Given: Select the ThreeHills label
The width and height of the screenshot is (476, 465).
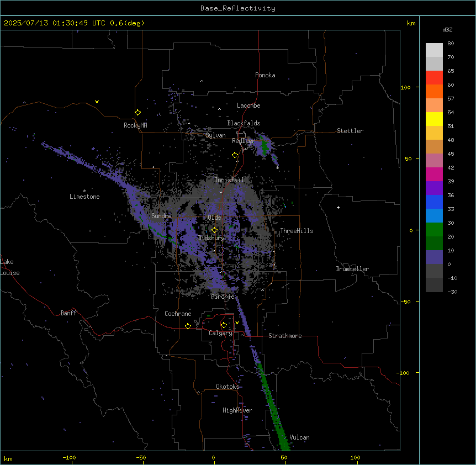Looking at the screenshot, I should pyautogui.click(x=297, y=231).
